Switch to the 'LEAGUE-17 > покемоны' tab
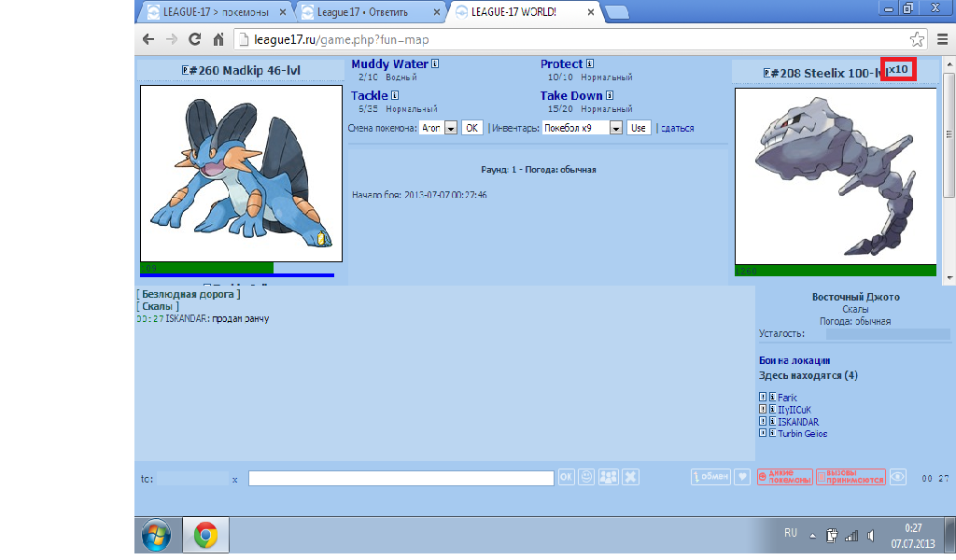This screenshot has height=560, width=956. click(x=217, y=12)
